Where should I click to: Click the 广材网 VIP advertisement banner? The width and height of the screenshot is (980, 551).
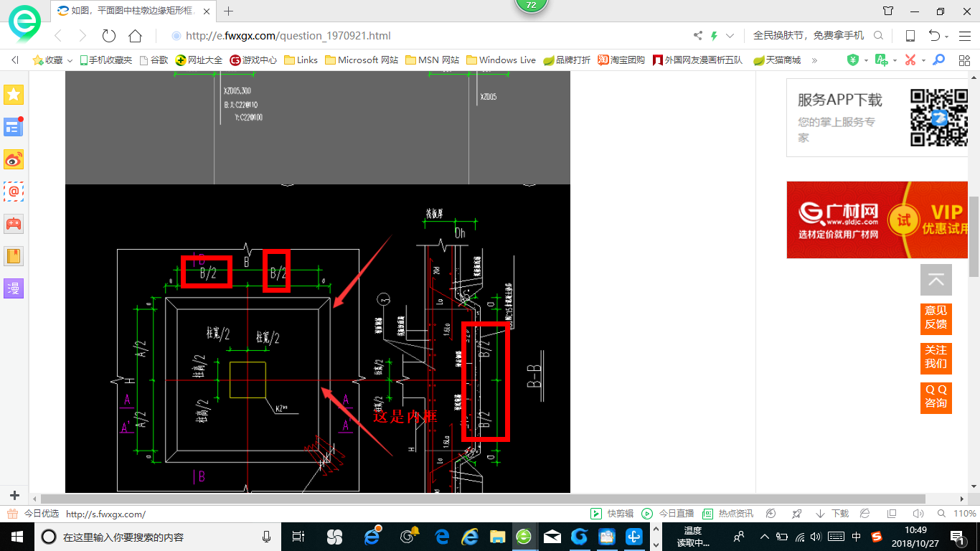[x=877, y=220]
